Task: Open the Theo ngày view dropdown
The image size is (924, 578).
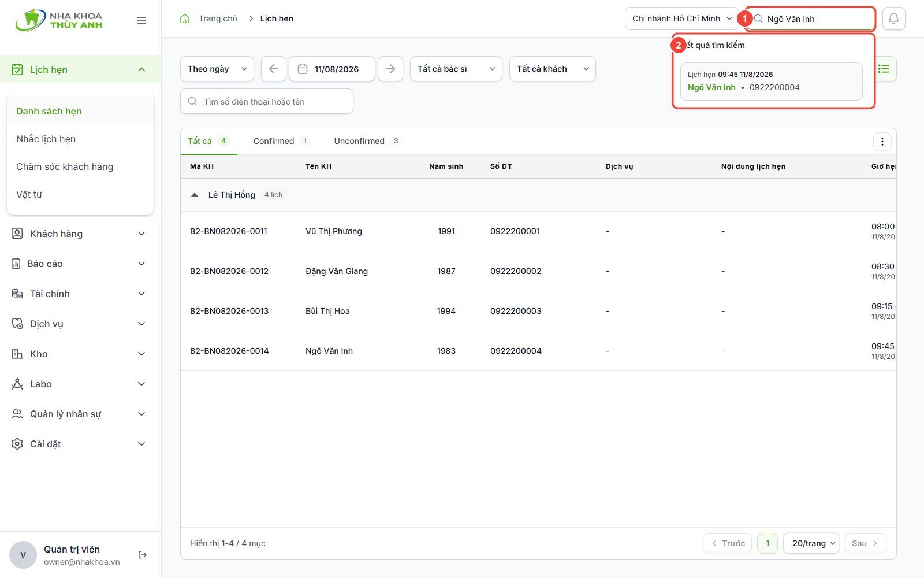Action: click(x=217, y=69)
